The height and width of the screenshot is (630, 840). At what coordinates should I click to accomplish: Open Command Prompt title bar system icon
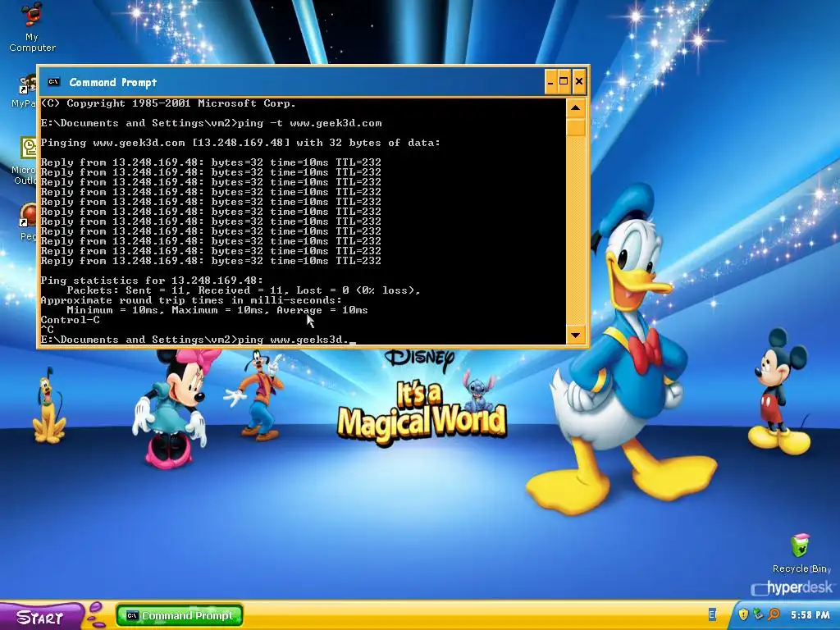coord(53,82)
